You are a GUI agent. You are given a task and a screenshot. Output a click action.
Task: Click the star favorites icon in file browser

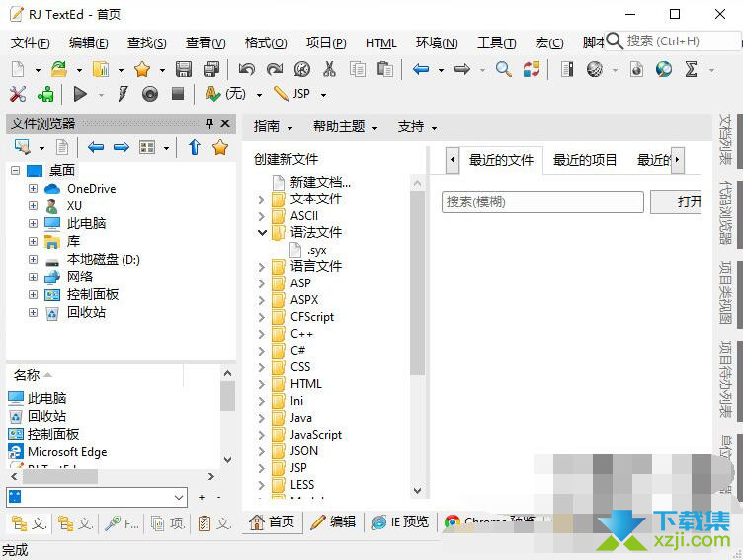tap(220, 147)
